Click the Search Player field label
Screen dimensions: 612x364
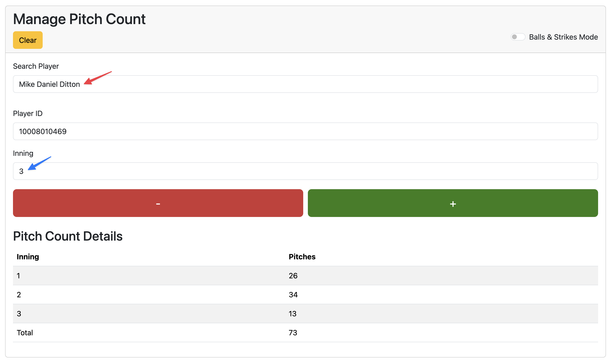click(x=36, y=66)
